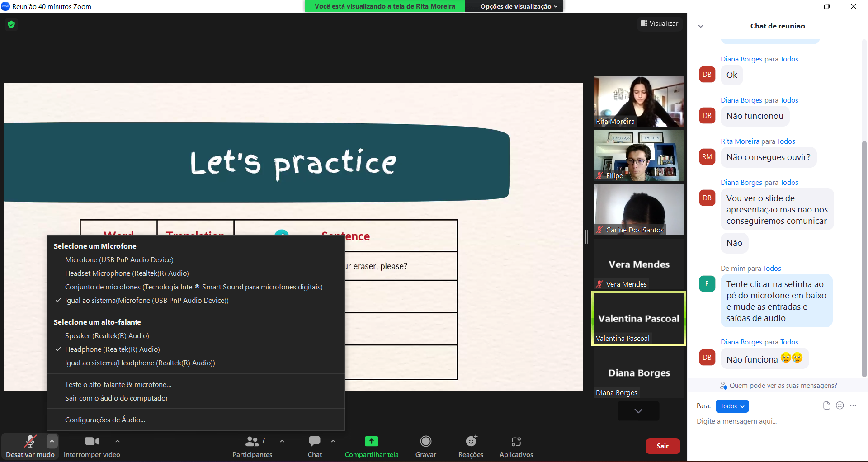
Task: Click the video camera icon
Action: (91, 441)
